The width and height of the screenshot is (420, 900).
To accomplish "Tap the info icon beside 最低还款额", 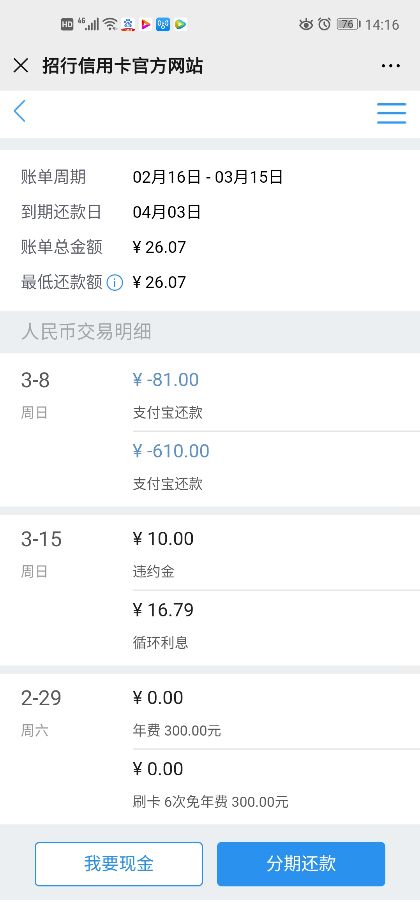I will click(115, 282).
